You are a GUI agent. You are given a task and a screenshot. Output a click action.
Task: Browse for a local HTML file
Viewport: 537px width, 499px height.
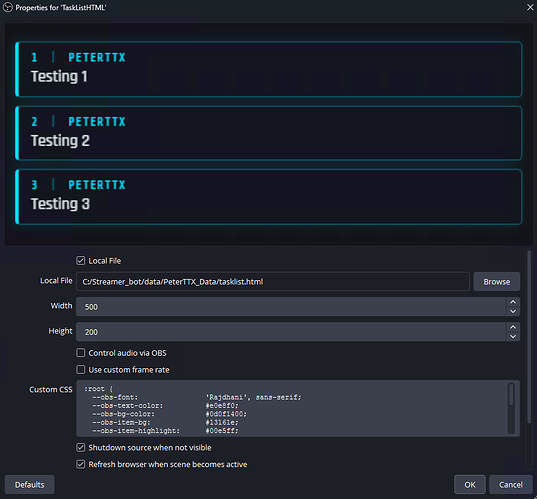(497, 282)
